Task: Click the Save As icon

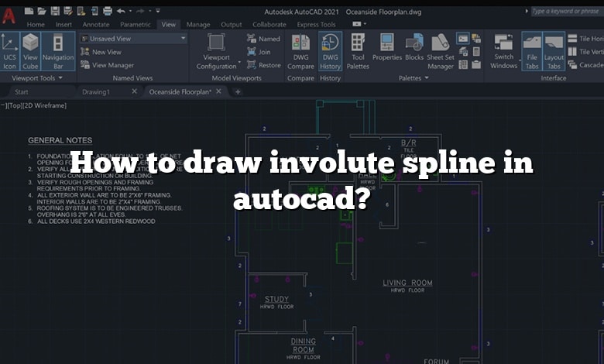Action: coord(68,11)
